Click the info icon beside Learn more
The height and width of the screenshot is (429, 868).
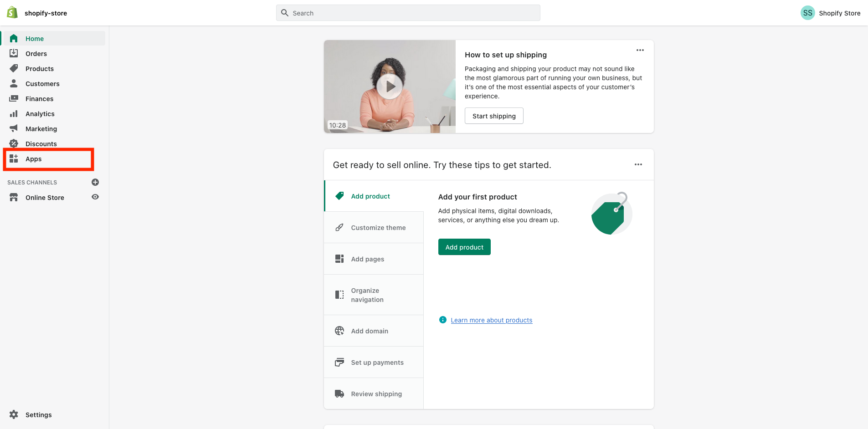(x=442, y=320)
